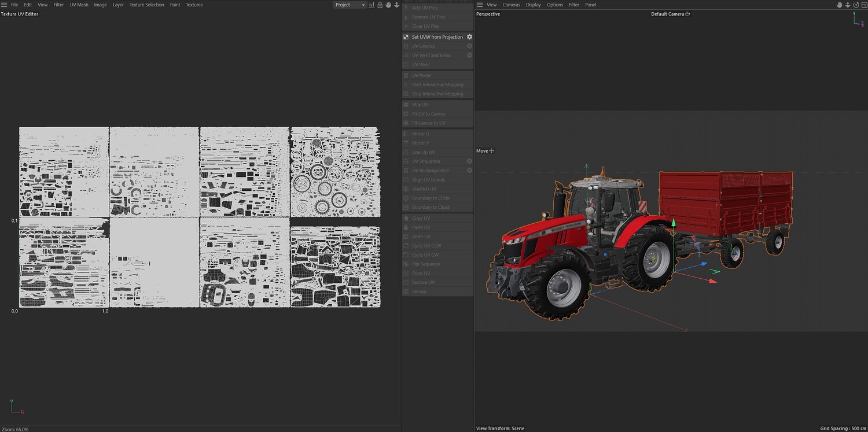The height and width of the screenshot is (432, 868).
Task: Click the Cycle UV CCW command
Action: [437, 246]
